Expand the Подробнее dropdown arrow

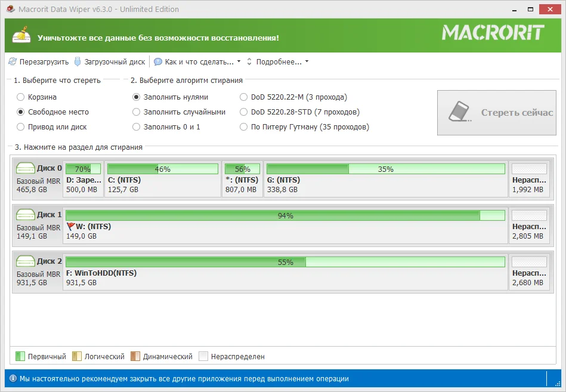307,61
